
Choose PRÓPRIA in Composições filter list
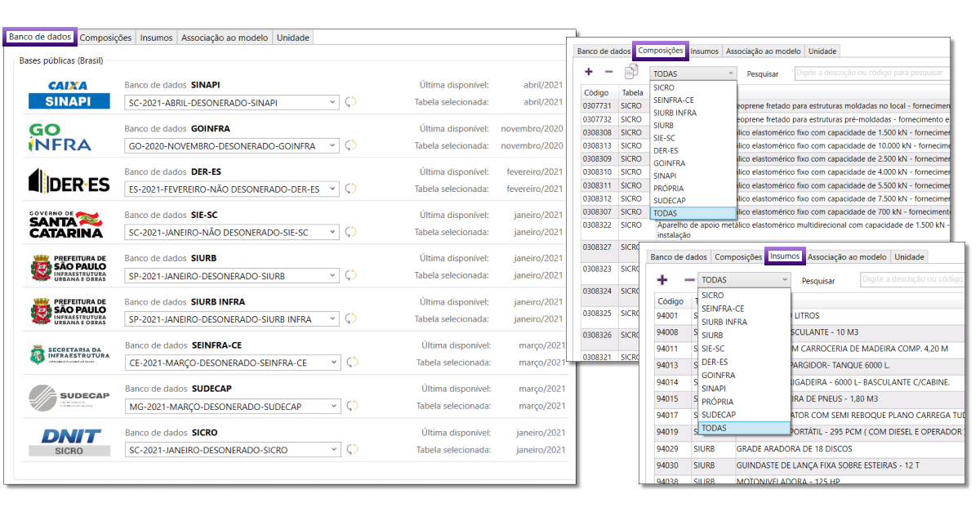[x=693, y=189]
